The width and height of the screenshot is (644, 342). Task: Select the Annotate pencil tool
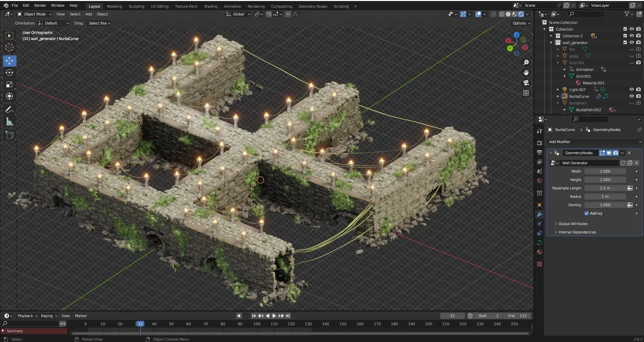click(x=9, y=110)
